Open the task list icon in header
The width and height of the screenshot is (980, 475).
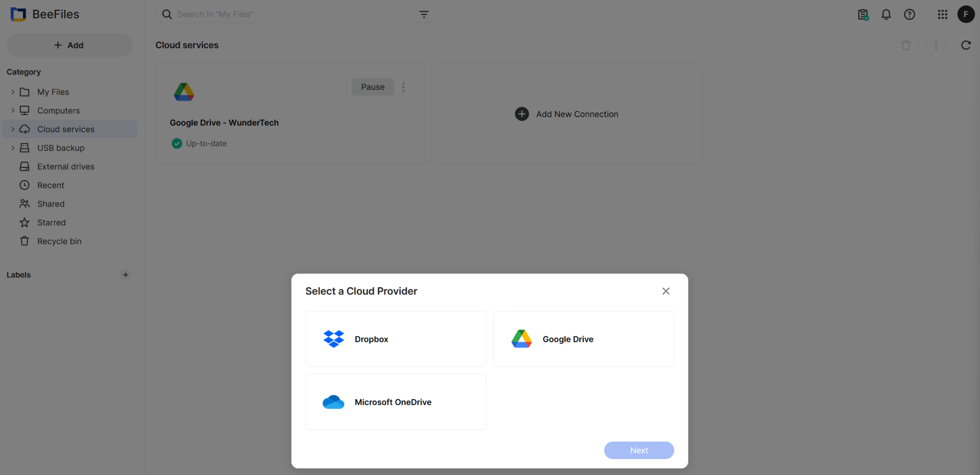tap(863, 15)
